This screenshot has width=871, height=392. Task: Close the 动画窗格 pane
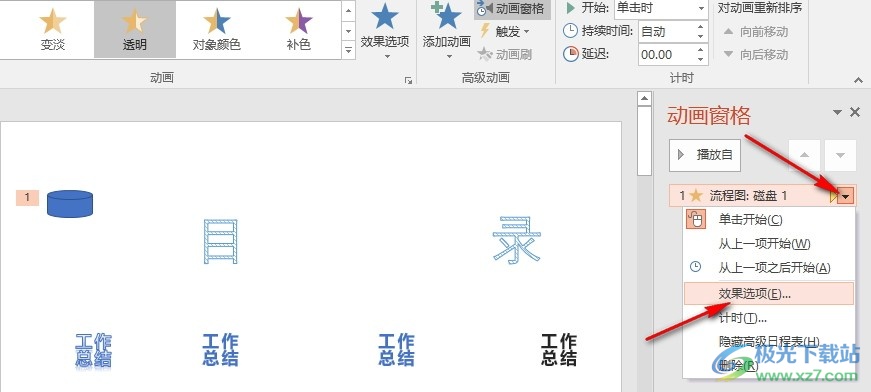(855, 112)
